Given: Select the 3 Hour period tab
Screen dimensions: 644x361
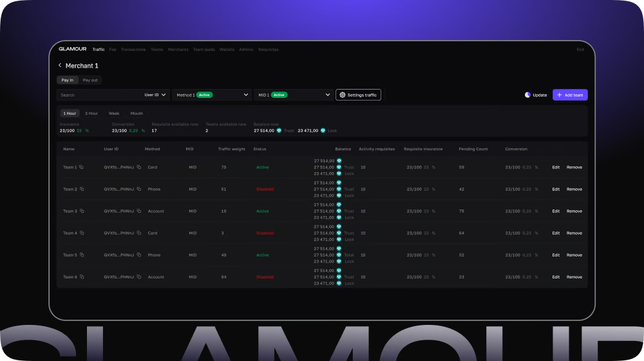Looking at the screenshot, I should (91, 113).
